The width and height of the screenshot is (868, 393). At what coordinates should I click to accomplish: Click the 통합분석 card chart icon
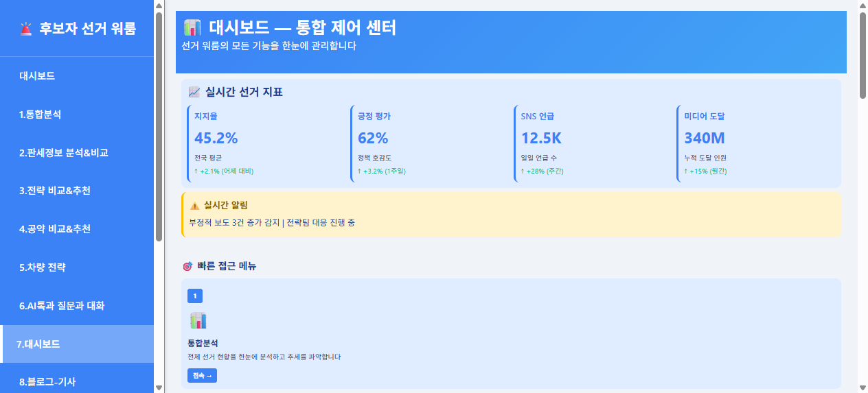point(198,320)
